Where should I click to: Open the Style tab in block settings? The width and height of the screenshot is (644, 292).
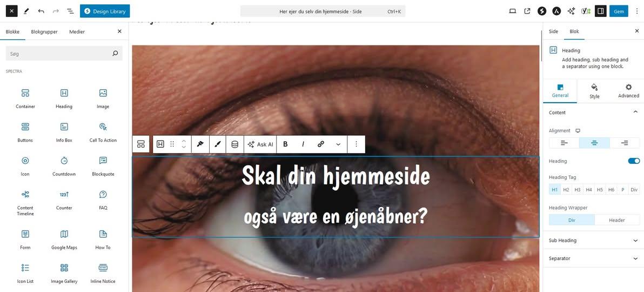click(594, 91)
